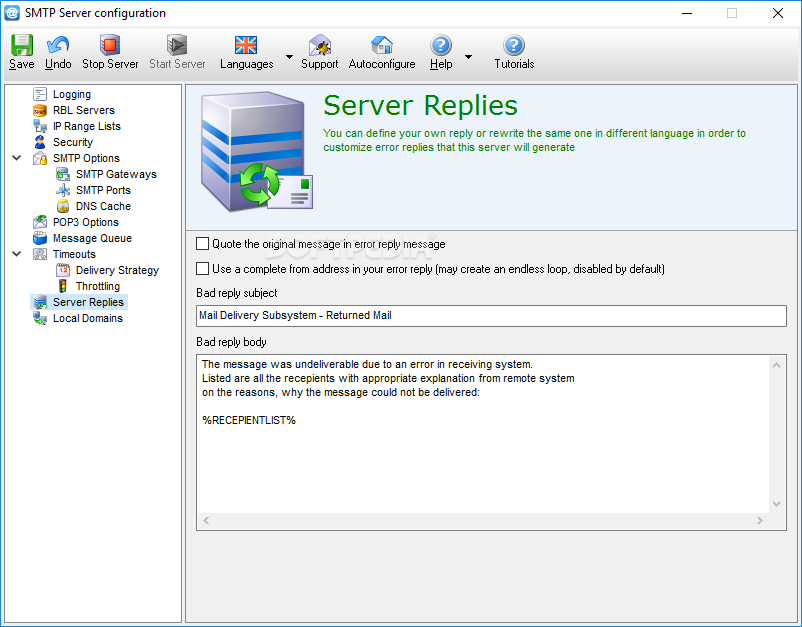Click the Throttling traffic light icon
The image size is (802, 627).
pos(63,286)
